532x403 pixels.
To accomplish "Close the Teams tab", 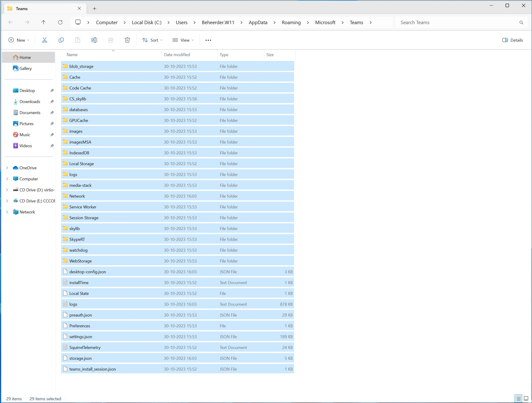I will point(79,9).
